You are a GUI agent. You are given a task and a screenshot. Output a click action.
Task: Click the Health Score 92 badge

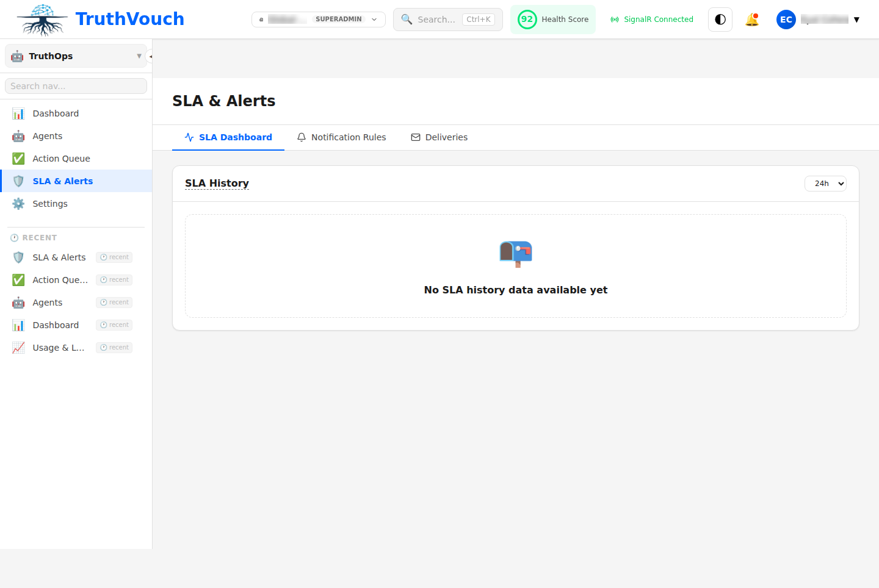click(527, 19)
